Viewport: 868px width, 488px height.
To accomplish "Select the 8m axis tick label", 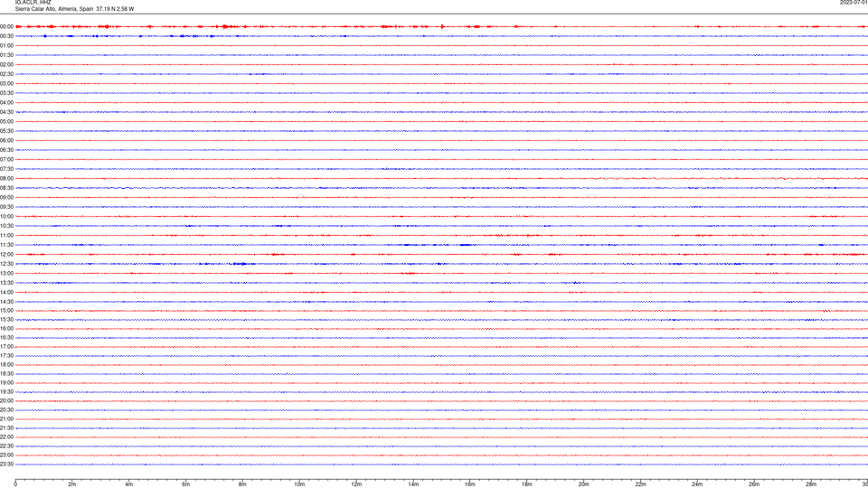I will pos(242,484).
